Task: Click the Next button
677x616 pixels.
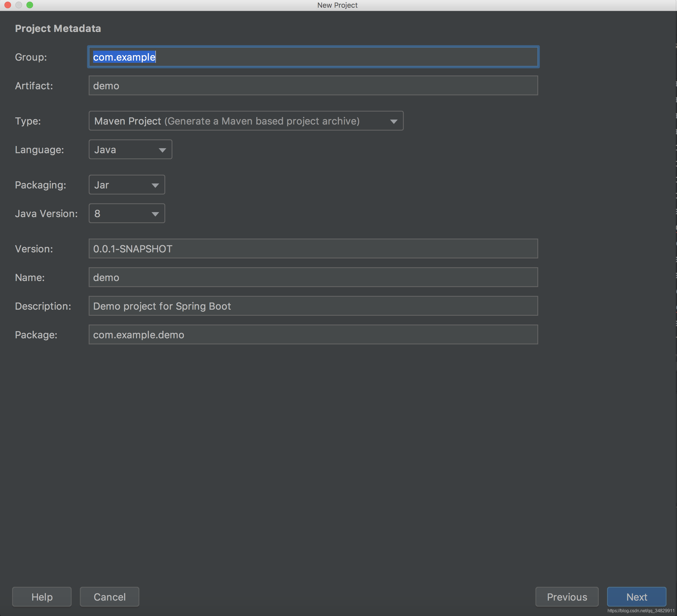Action: (x=636, y=596)
